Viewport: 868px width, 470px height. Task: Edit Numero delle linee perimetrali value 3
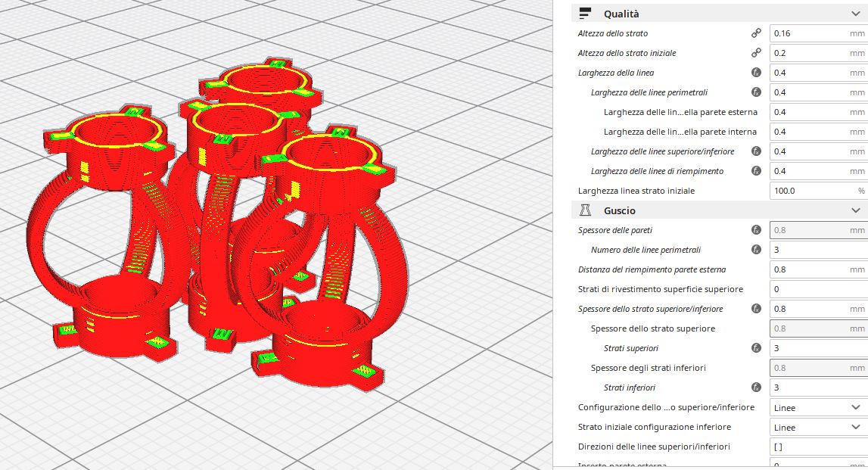click(x=819, y=250)
